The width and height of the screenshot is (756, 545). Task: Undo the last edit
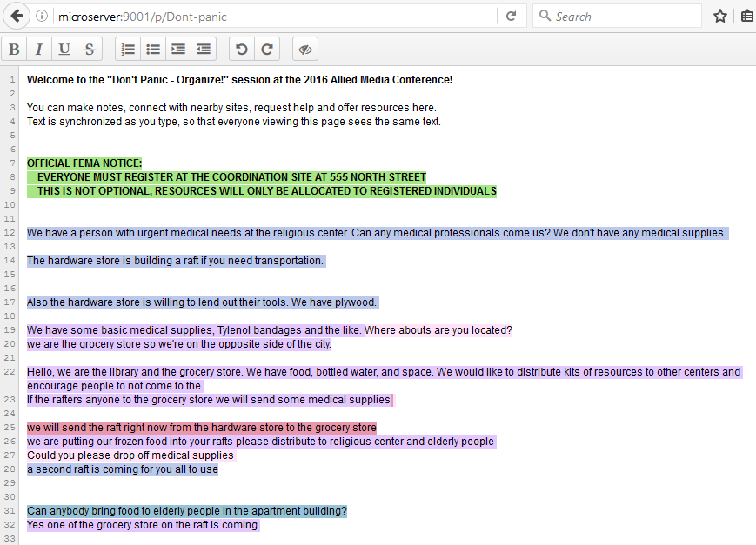click(242, 50)
